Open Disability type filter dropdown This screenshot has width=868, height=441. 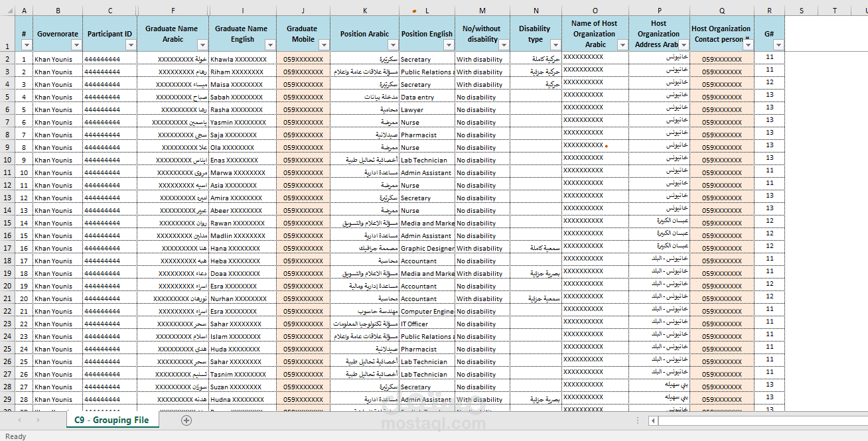pyautogui.click(x=555, y=45)
